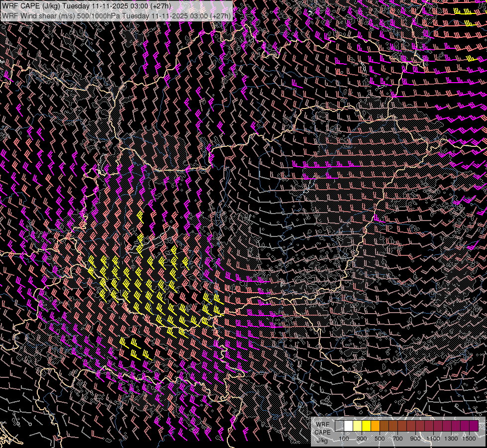Select the pale yellow CAPE legend swatch
The width and height of the screenshot is (487, 448).
[358, 426]
